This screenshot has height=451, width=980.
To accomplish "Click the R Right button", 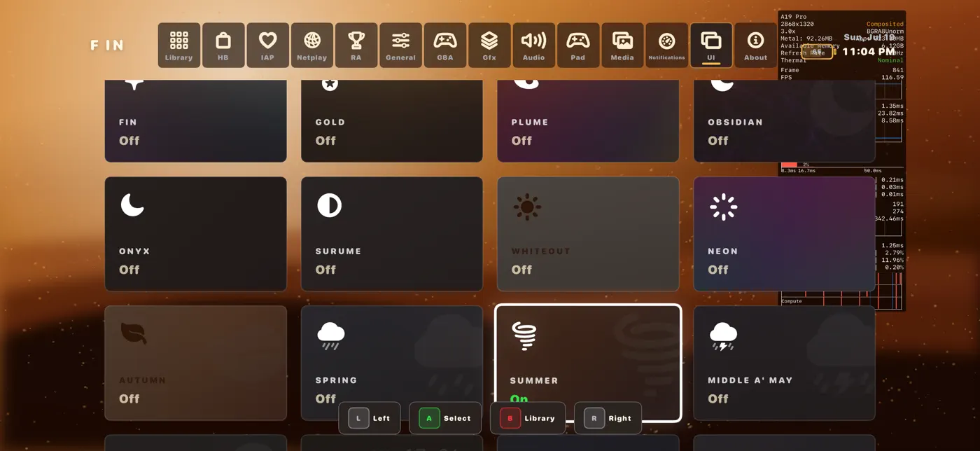I will 608,418.
